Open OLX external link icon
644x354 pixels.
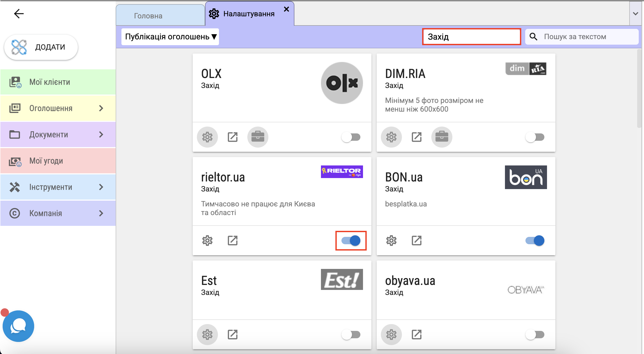point(233,137)
